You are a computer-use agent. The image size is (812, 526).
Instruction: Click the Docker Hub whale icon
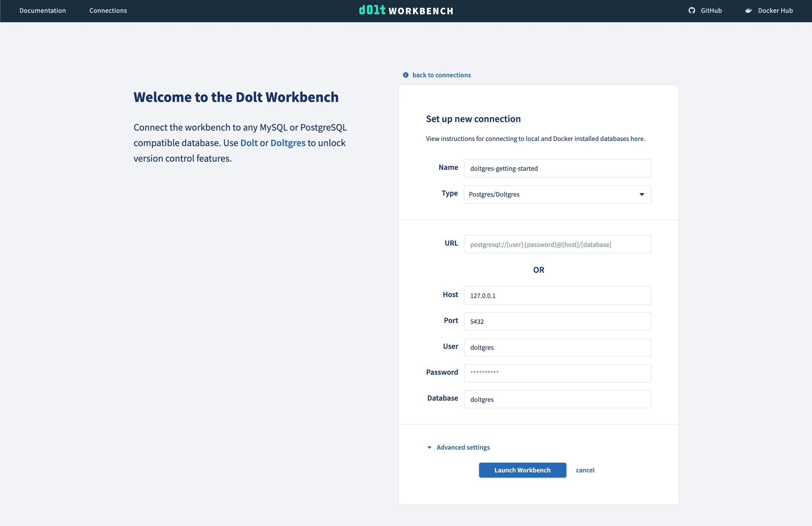748,11
